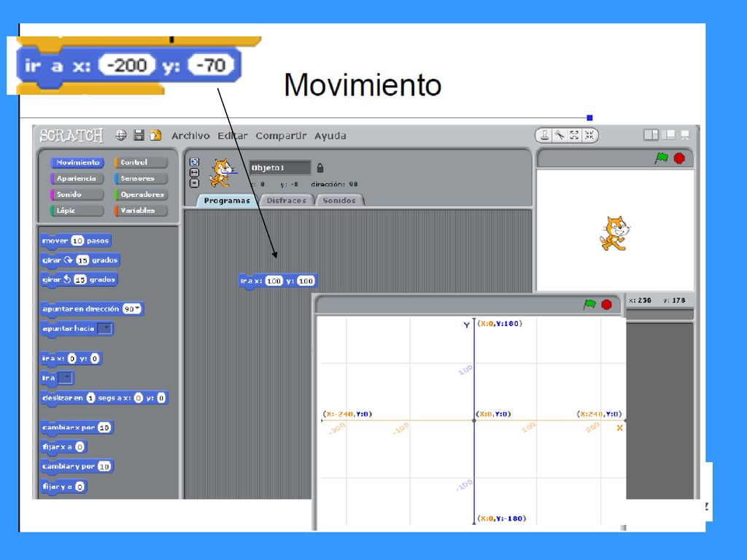Open the Archivo menu
The image size is (747, 560).
point(190,136)
